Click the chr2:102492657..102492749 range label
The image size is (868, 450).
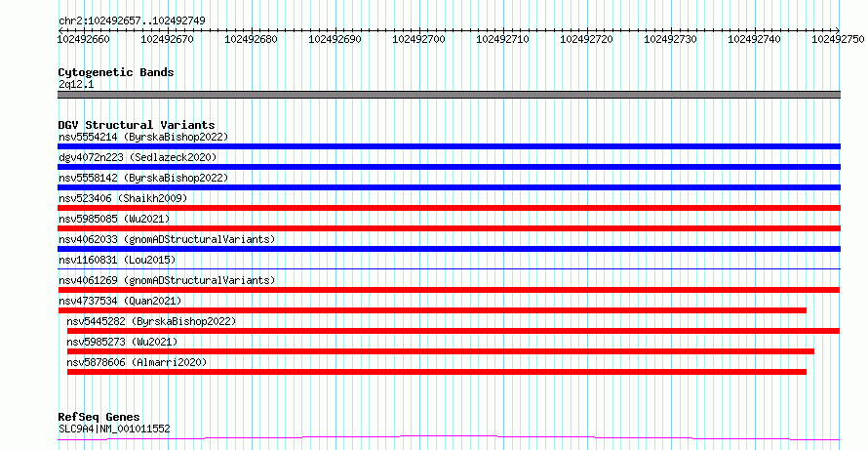coord(132,20)
